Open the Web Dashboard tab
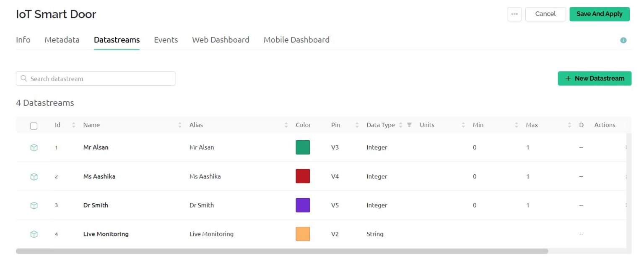The width and height of the screenshot is (644, 278). coord(221,40)
